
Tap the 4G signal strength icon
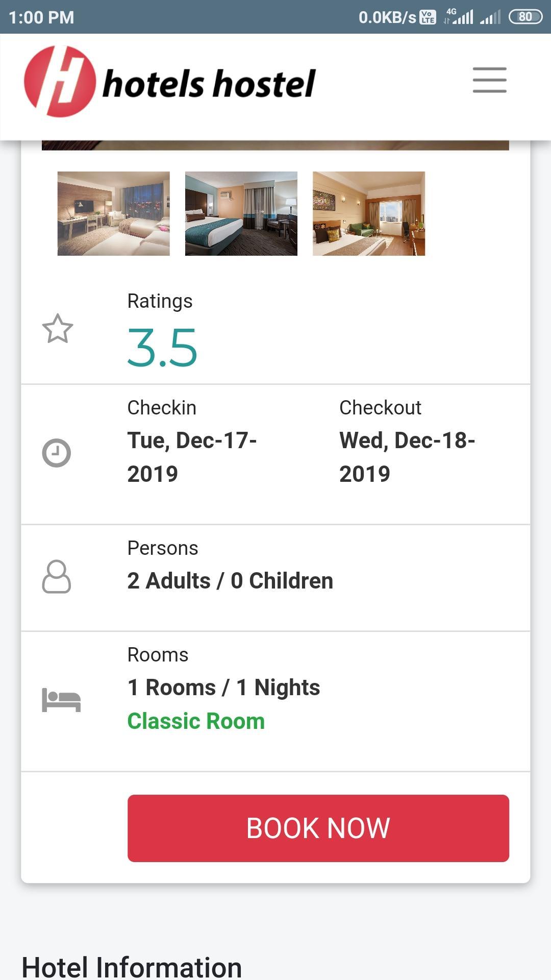pyautogui.click(x=459, y=17)
